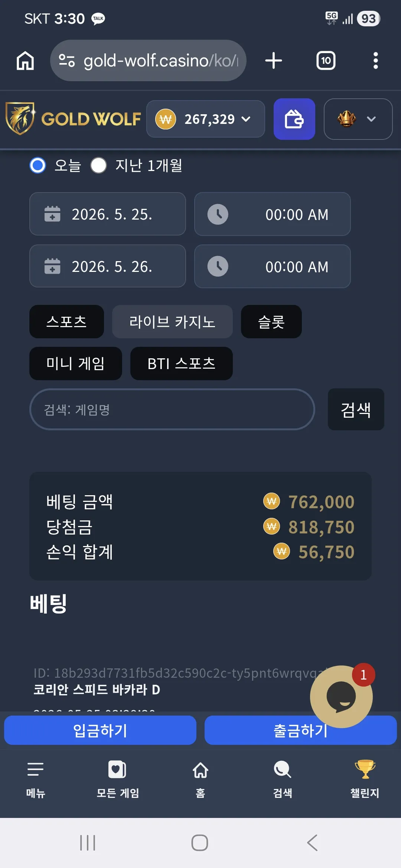Viewport: 401px width, 868px height.
Task: Focus the 게임명 search field
Action: [x=172, y=410]
